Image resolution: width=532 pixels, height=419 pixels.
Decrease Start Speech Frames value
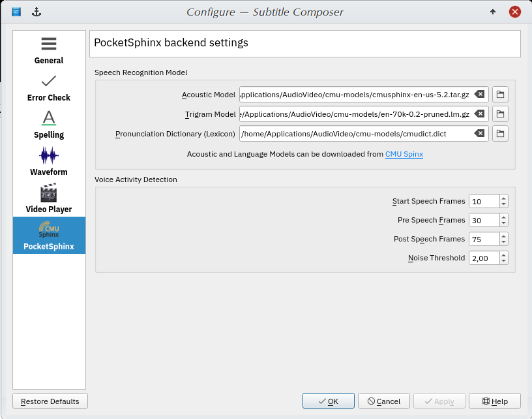[504, 204]
